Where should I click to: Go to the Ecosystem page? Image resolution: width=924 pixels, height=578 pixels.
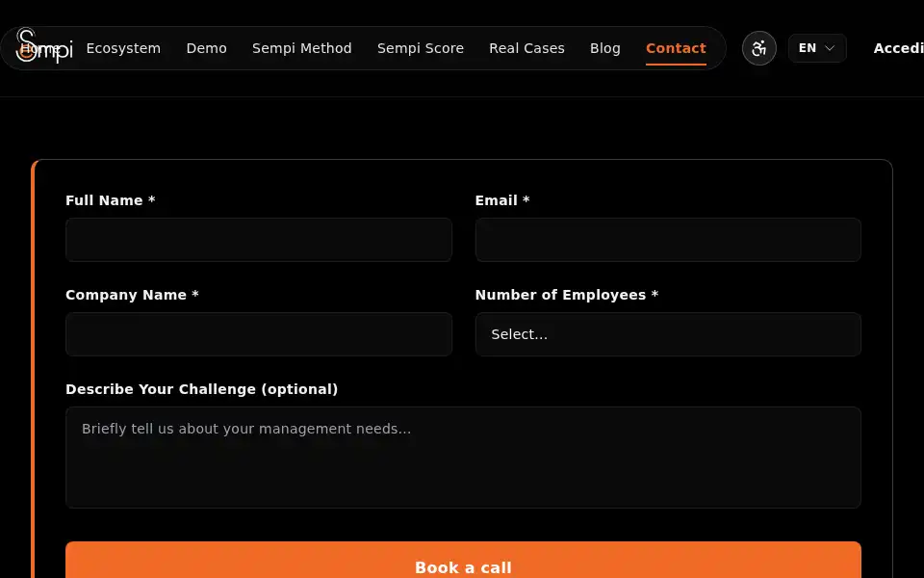[x=123, y=48]
